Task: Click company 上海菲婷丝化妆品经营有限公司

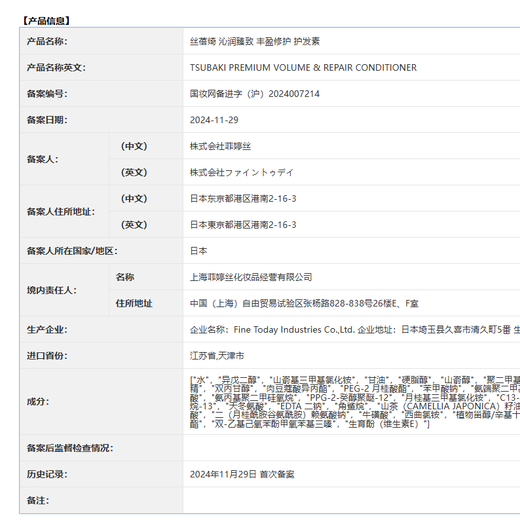Action: (x=251, y=277)
